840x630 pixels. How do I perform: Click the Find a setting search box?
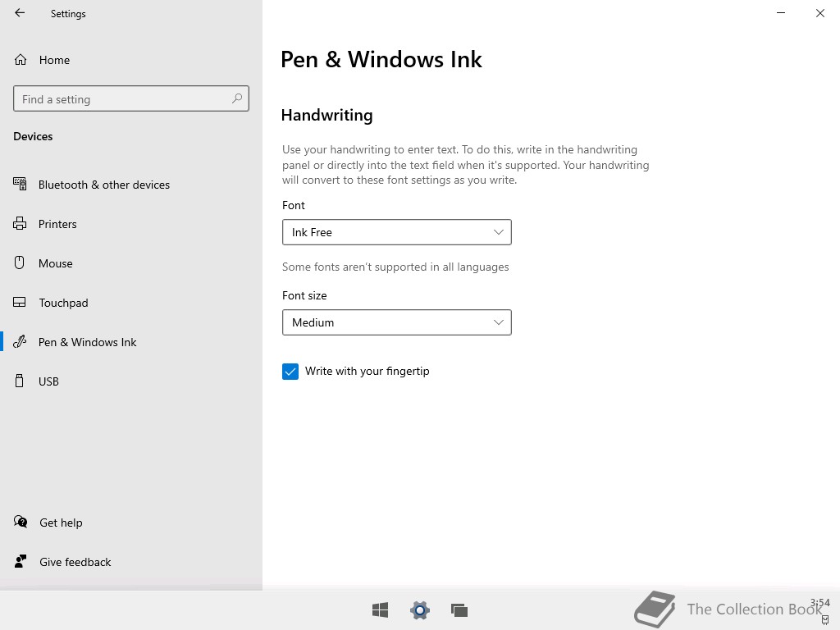131,98
